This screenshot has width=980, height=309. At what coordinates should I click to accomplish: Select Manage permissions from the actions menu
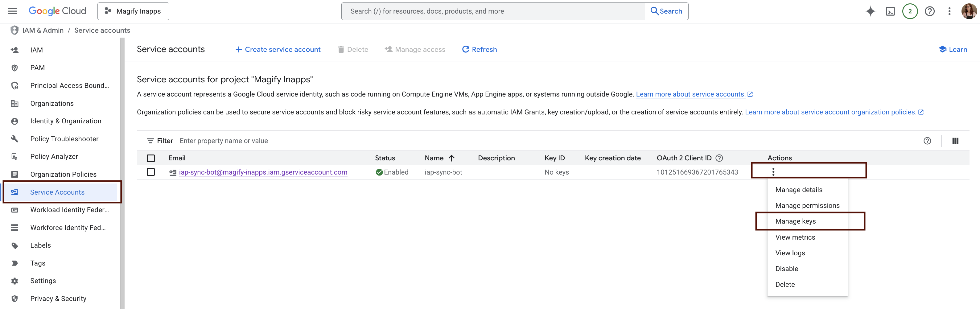807,205
